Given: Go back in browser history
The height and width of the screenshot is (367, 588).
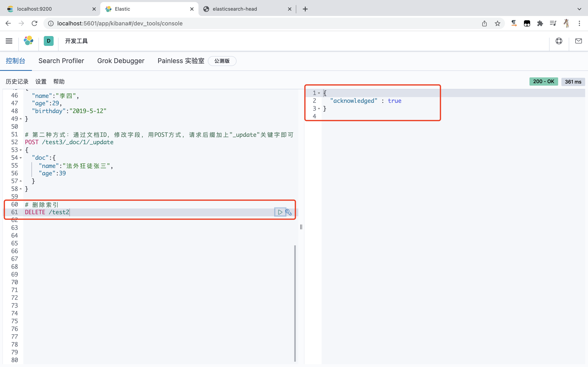Looking at the screenshot, I should 8,23.
